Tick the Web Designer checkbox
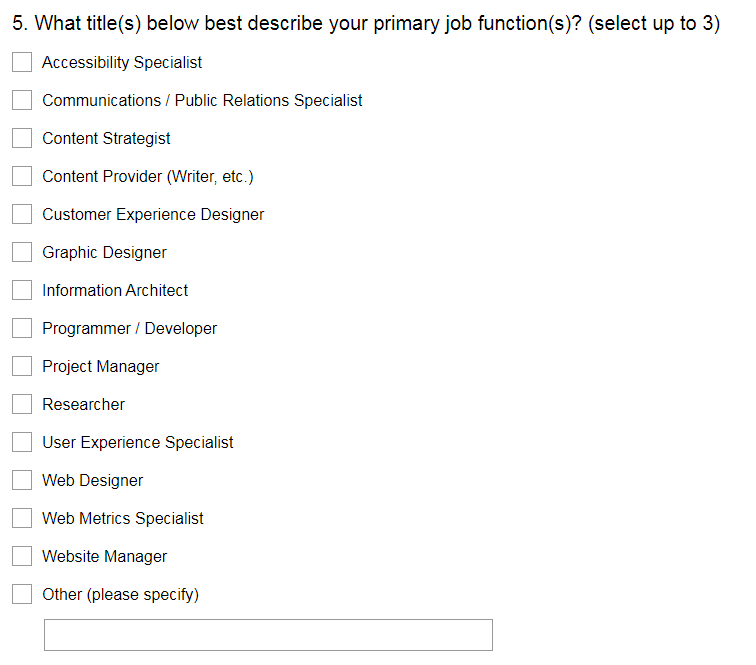This screenshot has width=756, height=665. [x=22, y=480]
